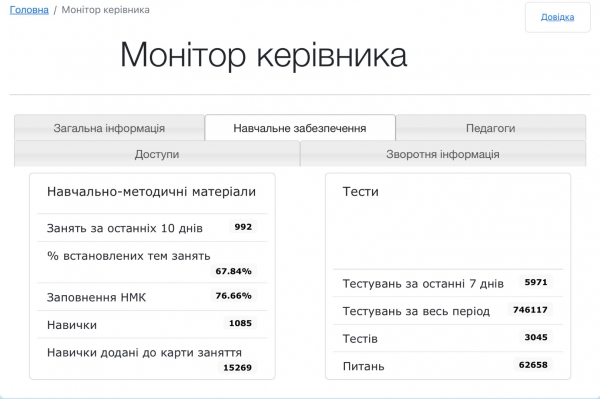Switch to the Доступи tab

coord(157,154)
